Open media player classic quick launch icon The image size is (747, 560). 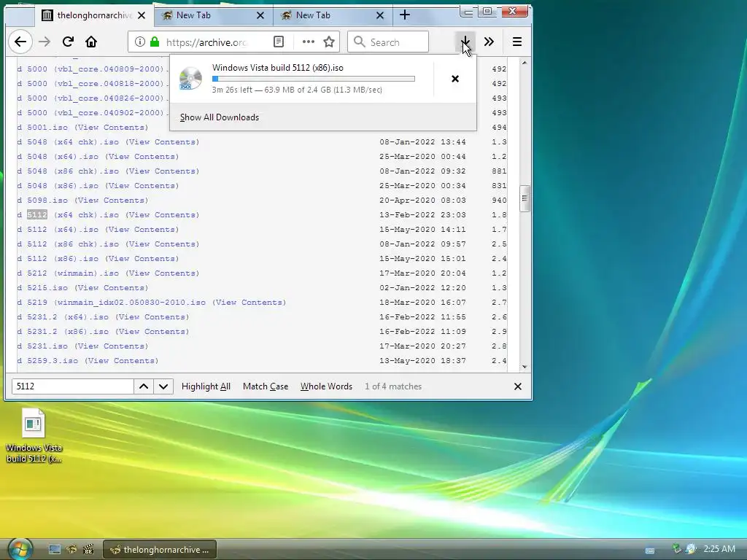pos(88,550)
